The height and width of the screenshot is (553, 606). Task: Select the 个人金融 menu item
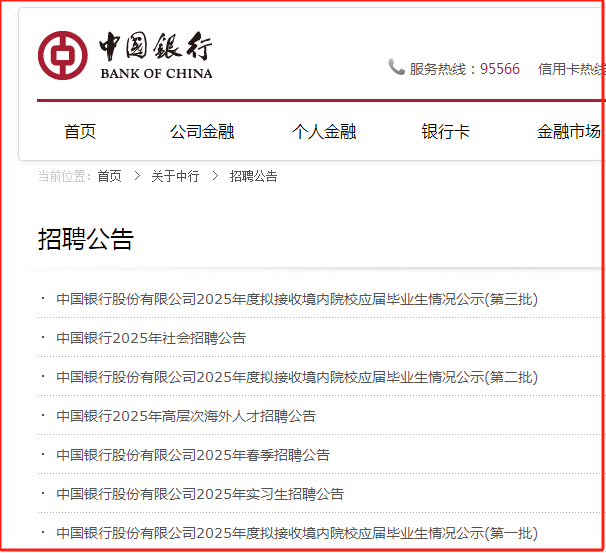coord(324,131)
